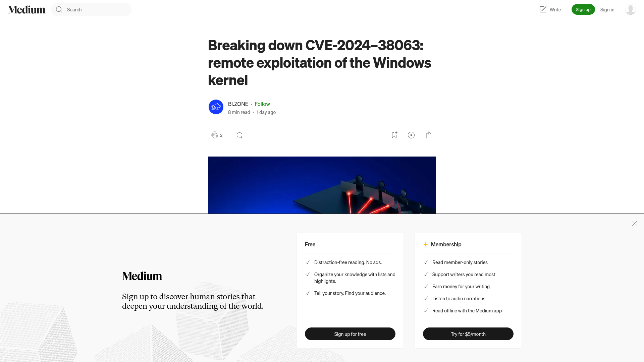Click the save/bookmark icon
This screenshot has width=644, height=362.
point(394,135)
